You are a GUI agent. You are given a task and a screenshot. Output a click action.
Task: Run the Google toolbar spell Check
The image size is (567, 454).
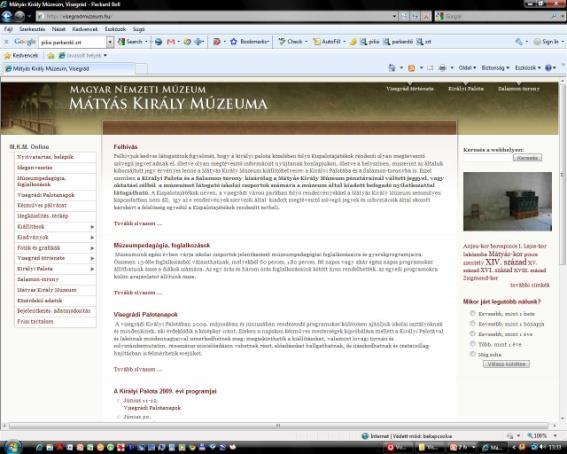pos(290,42)
